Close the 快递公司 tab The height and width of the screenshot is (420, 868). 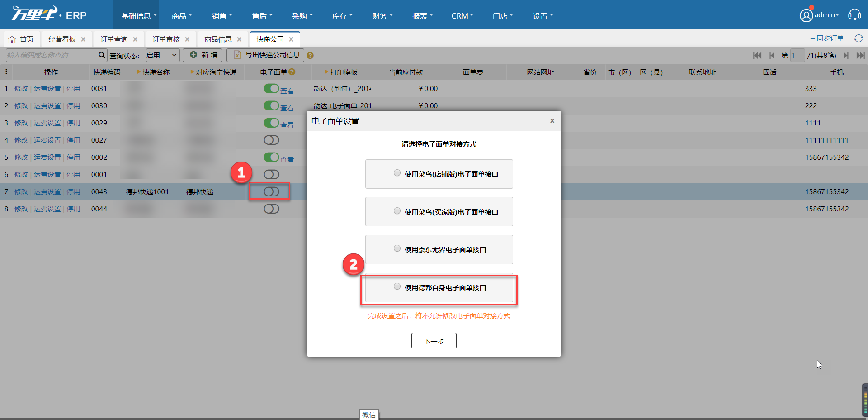point(291,39)
